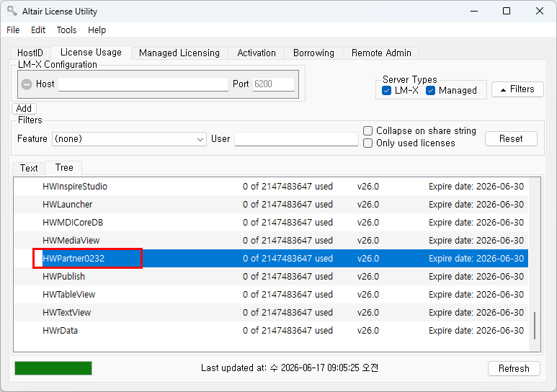Open the Remote Admin tab

pos(381,53)
